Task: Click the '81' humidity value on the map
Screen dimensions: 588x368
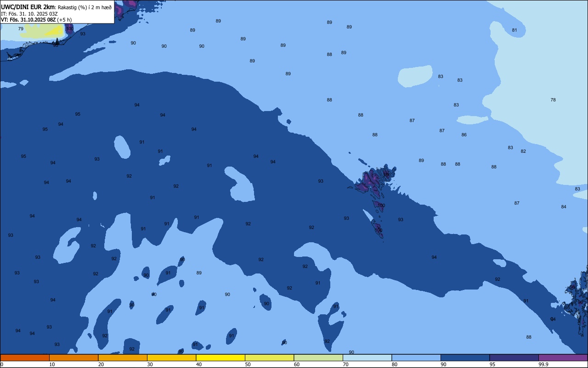Action: click(x=514, y=30)
